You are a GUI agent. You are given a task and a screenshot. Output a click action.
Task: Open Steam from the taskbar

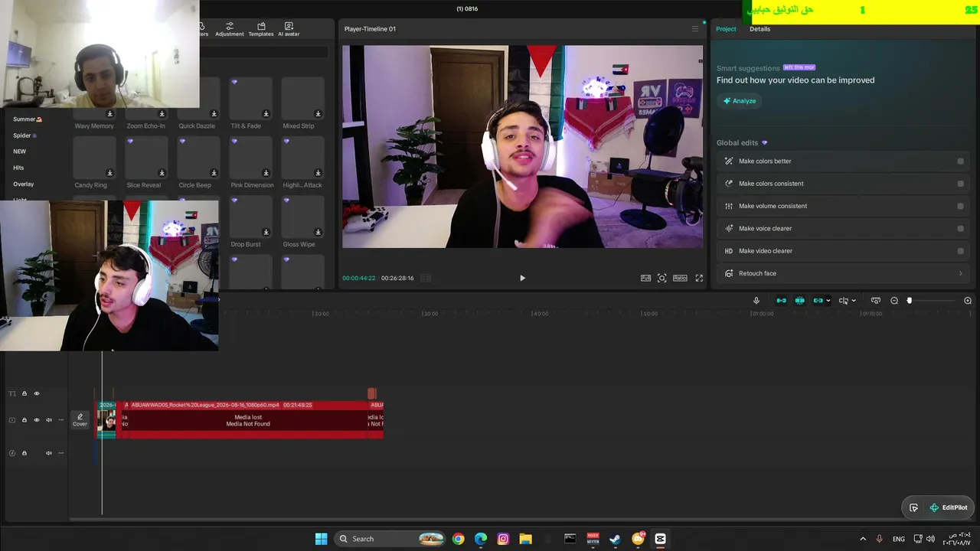point(615,539)
